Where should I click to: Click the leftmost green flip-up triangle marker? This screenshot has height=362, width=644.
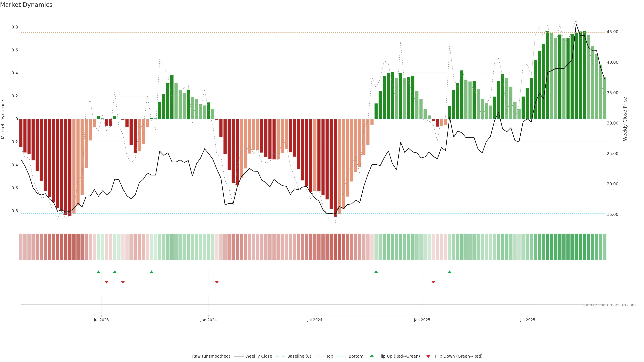pos(98,272)
